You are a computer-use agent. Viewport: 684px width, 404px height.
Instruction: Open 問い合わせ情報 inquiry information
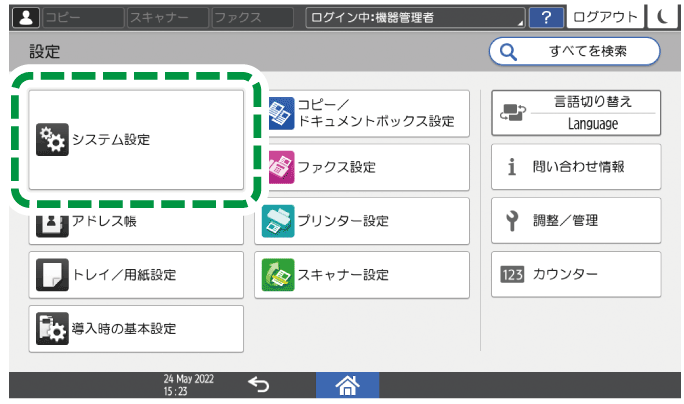576,167
